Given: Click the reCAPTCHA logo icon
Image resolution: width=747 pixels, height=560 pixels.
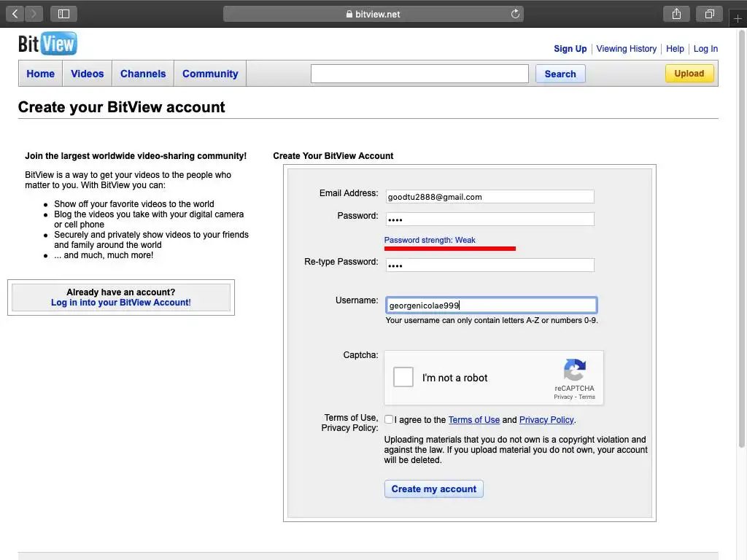Looking at the screenshot, I should click(x=575, y=370).
